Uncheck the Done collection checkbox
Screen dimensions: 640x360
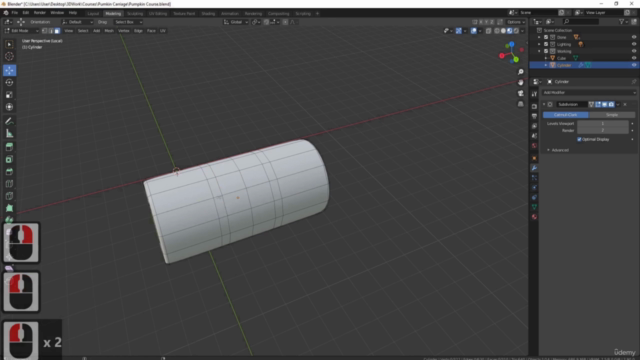pyautogui.click(x=546, y=37)
